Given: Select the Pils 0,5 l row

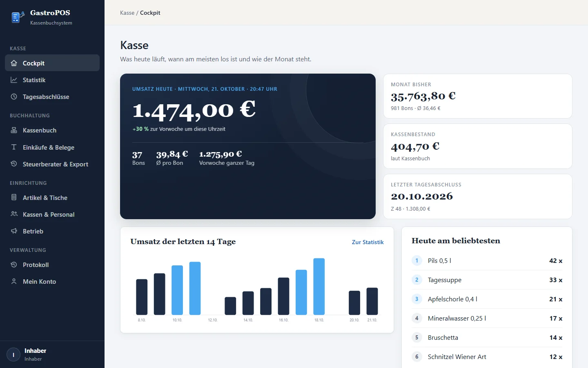Looking at the screenshot, I should 487,260.
